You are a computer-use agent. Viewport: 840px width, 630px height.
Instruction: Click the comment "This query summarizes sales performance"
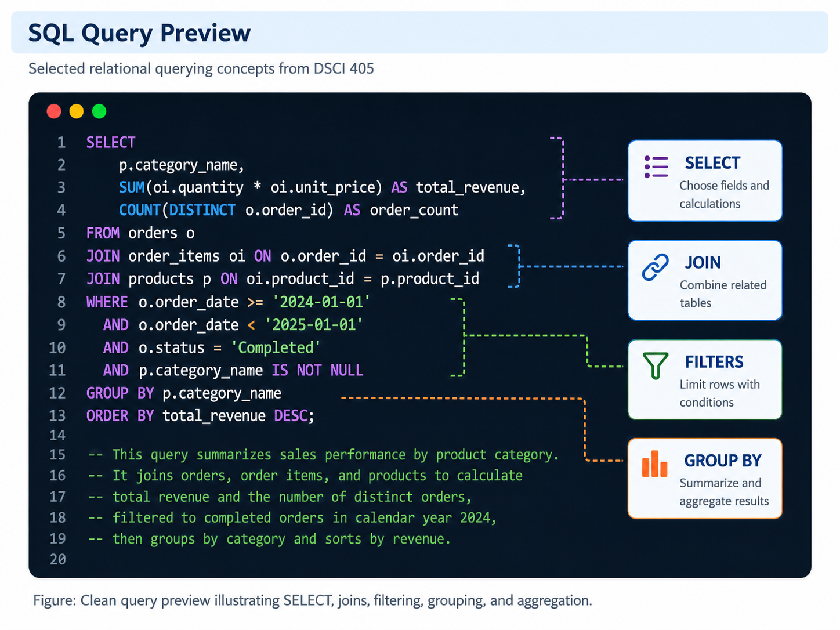click(x=324, y=455)
